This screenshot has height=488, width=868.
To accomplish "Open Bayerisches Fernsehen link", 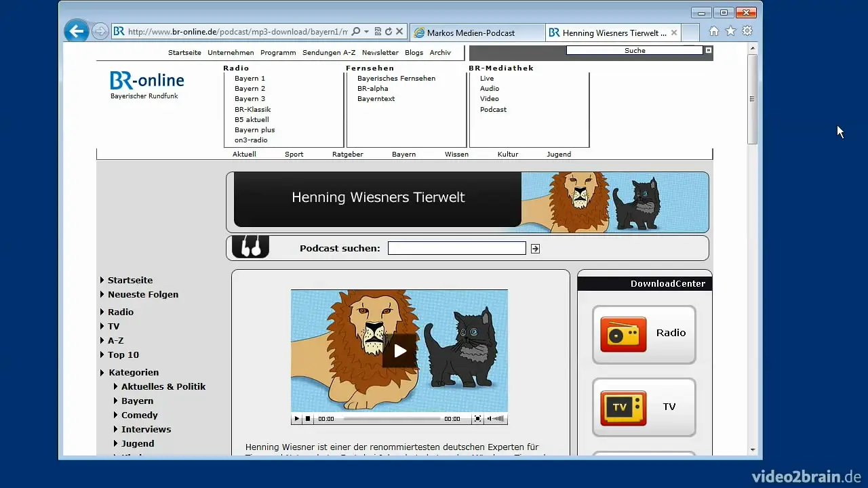I will click(396, 79).
